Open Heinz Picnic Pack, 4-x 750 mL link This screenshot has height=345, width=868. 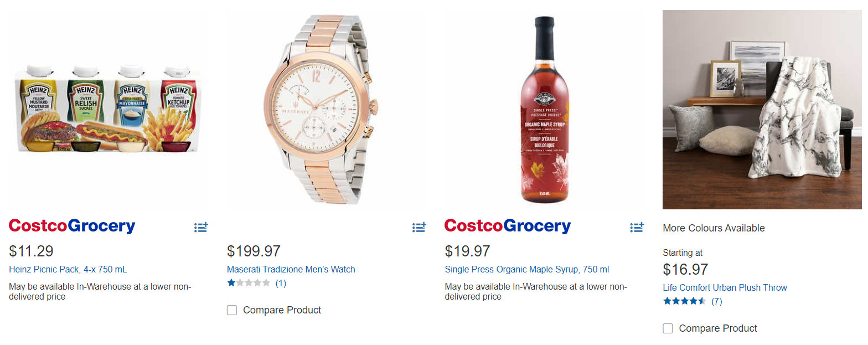68,270
